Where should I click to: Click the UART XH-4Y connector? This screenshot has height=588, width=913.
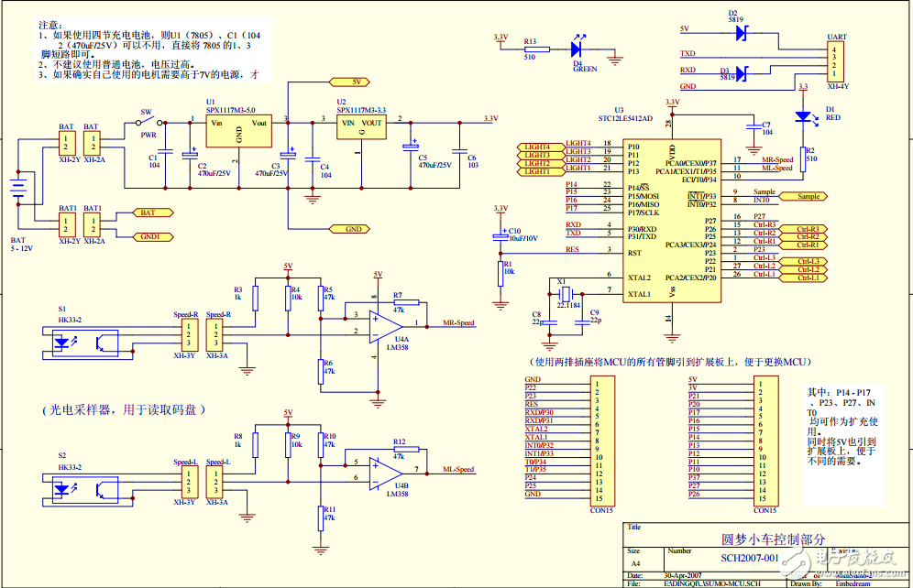click(x=836, y=61)
